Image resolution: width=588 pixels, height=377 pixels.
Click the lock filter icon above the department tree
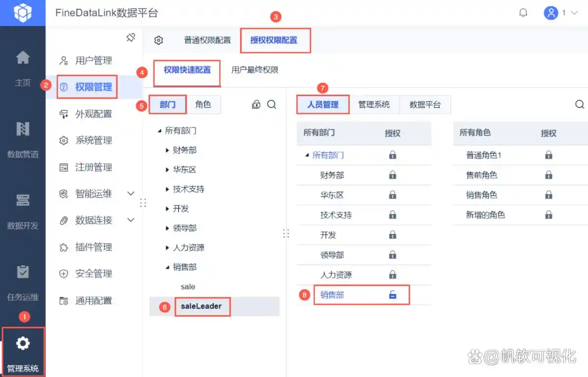pos(256,104)
